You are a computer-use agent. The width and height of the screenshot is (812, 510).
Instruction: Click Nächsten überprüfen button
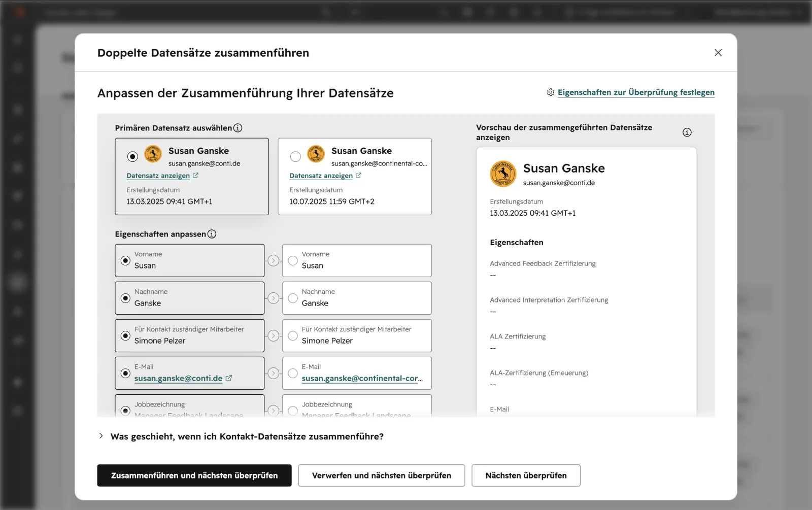(x=526, y=475)
